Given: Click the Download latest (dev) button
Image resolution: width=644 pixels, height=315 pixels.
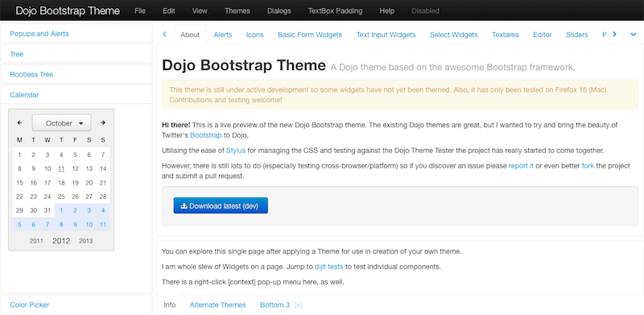Looking at the screenshot, I should pos(221,205).
